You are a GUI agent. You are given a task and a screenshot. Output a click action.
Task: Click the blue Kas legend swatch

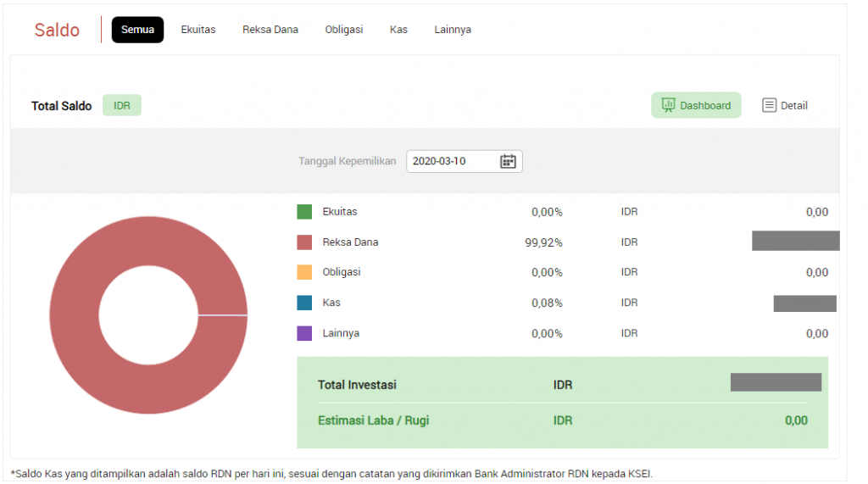(x=304, y=303)
